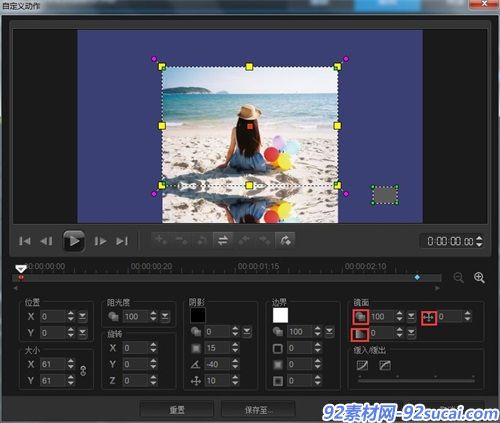Go to the end with End button

pyautogui.click(x=122, y=241)
